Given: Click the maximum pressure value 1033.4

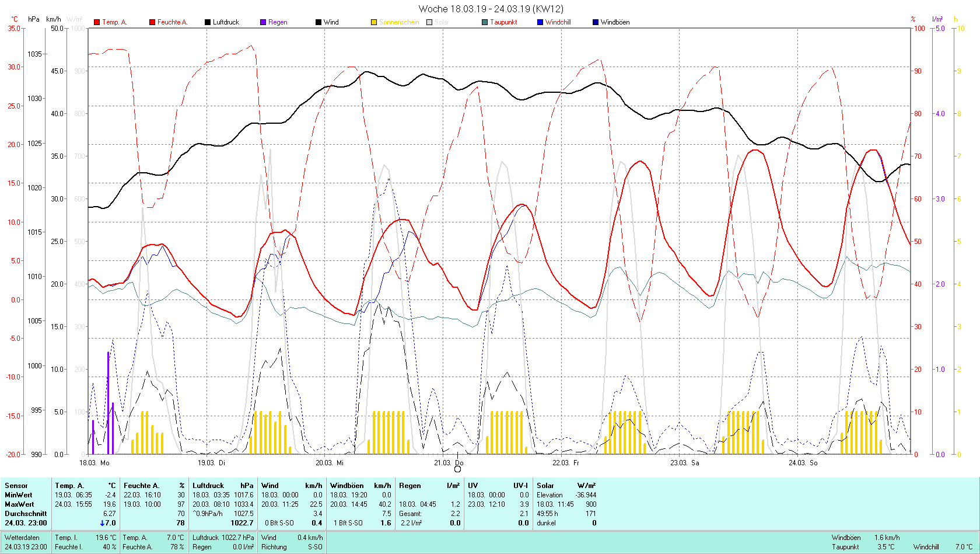Looking at the screenshot, I should click(244, 504).
